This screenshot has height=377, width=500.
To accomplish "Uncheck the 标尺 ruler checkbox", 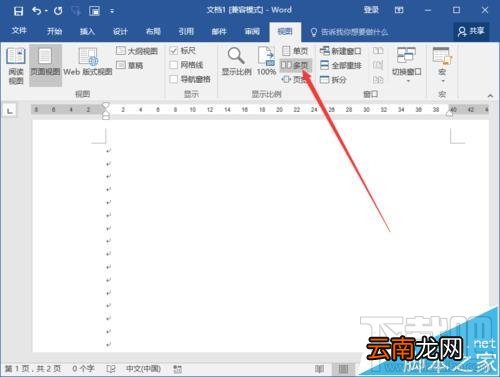I will (x=173, y=51).
